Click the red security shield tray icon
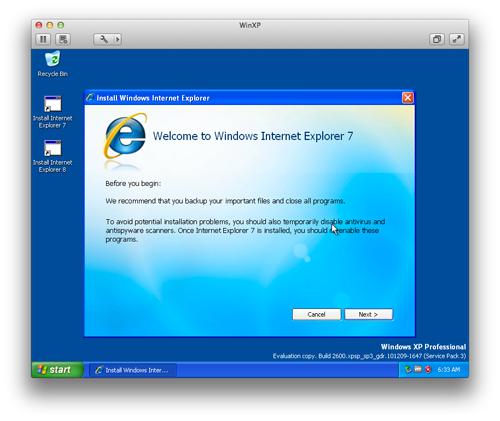The height and width of the screenshot is (421, 500). pos(428,369)
